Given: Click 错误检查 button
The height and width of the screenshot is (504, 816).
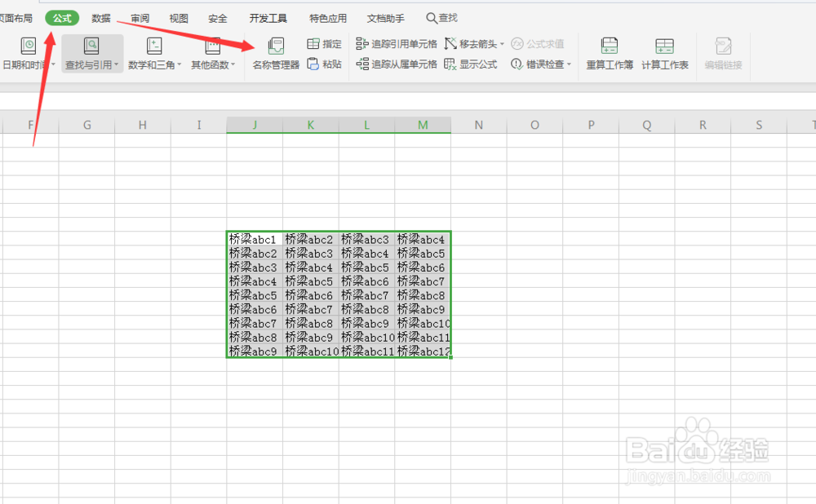Looking at the screenshot, I should [x=538, y=64].
